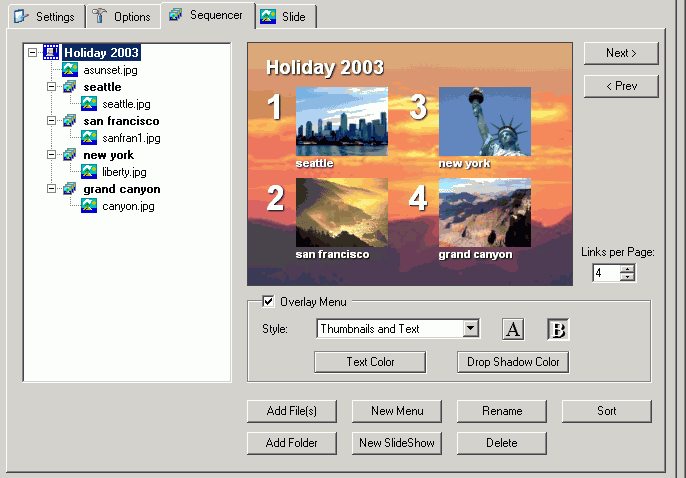Go to the Next page
Screen dimensions: 686x478
coord(621,53)
